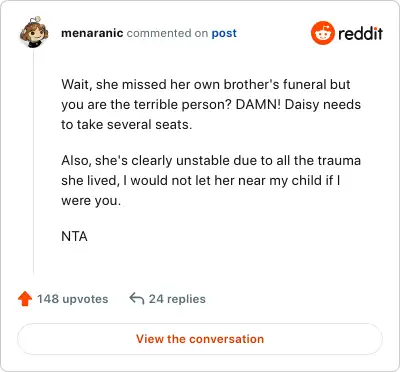This screenshot has height=372, width=400.
Task: Click the 'NTA' verdict text
Action: click(74, 237)
